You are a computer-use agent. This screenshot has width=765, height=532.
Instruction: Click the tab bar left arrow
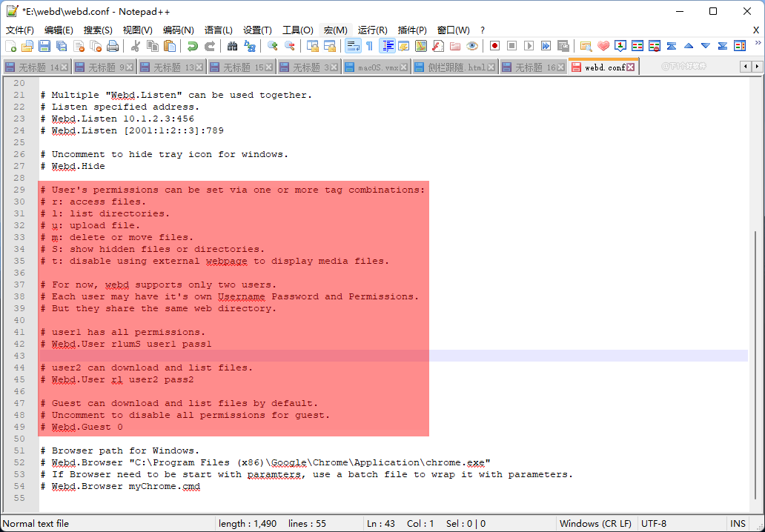click(745, 67)
